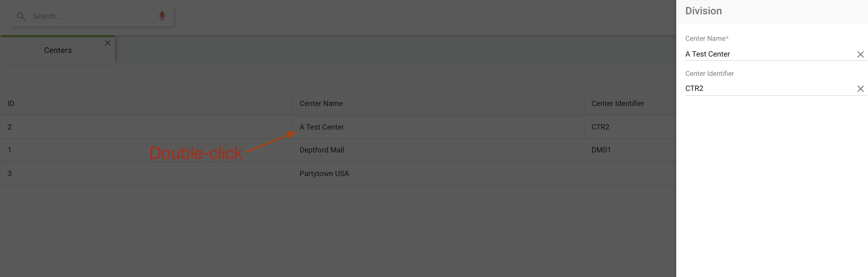Click the DM01 identifier cell
868x277 pixels.
pyautogui.click(x=601, y=150)
